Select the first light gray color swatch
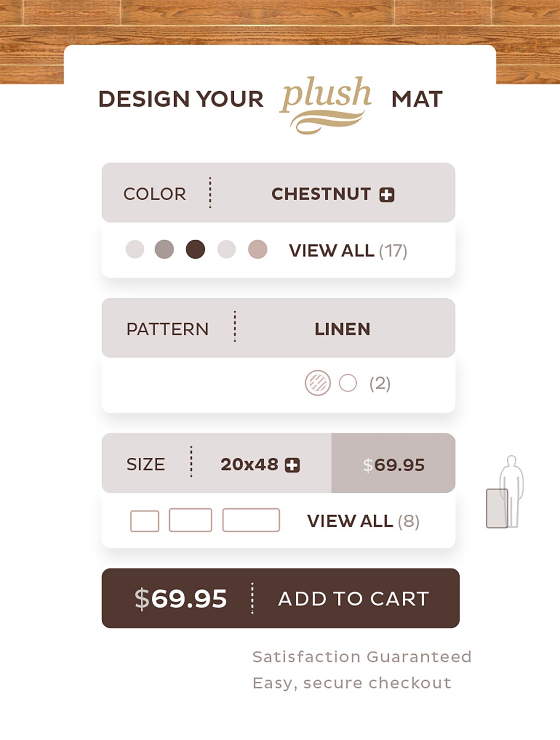The width and height of the screenshot is (560, 740). (x=135, y=249)
